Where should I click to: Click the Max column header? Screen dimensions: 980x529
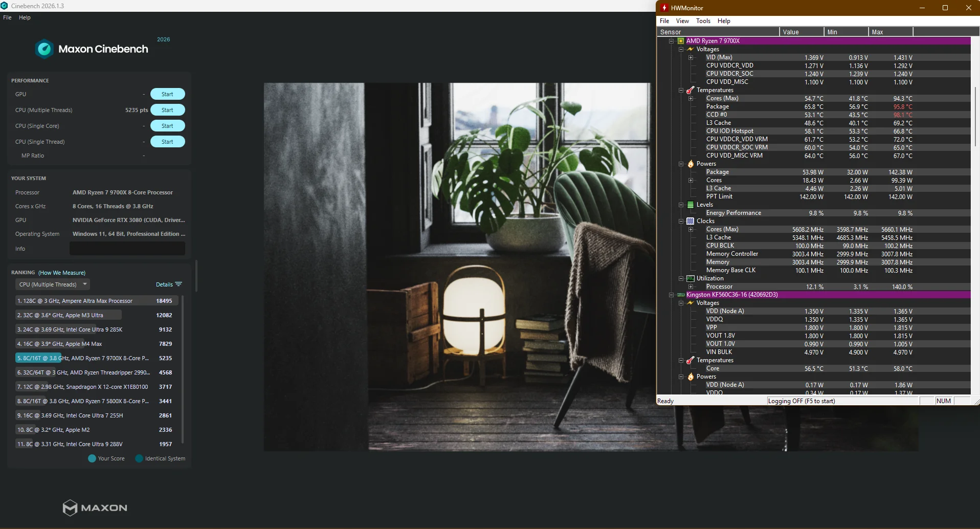pos(891,32)
